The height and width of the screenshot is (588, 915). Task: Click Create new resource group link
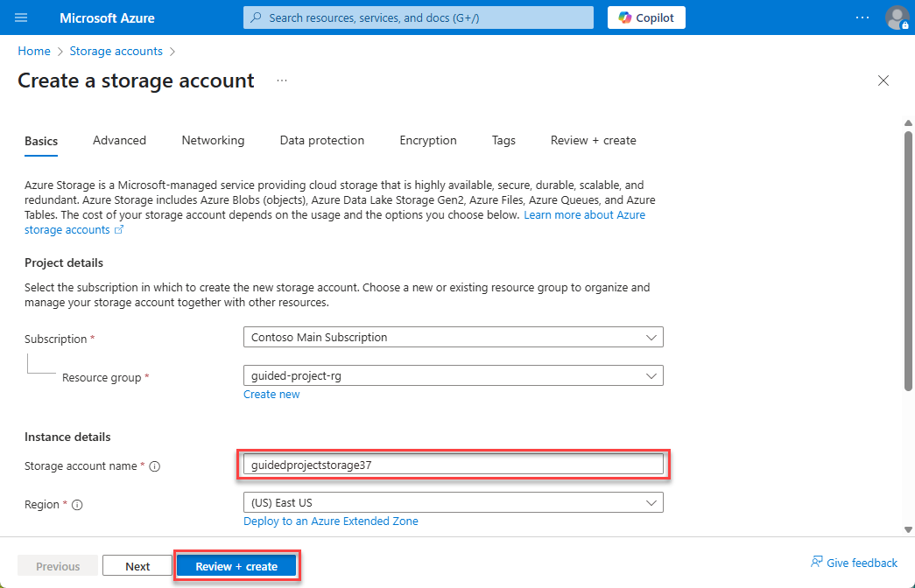pos(271,395)
